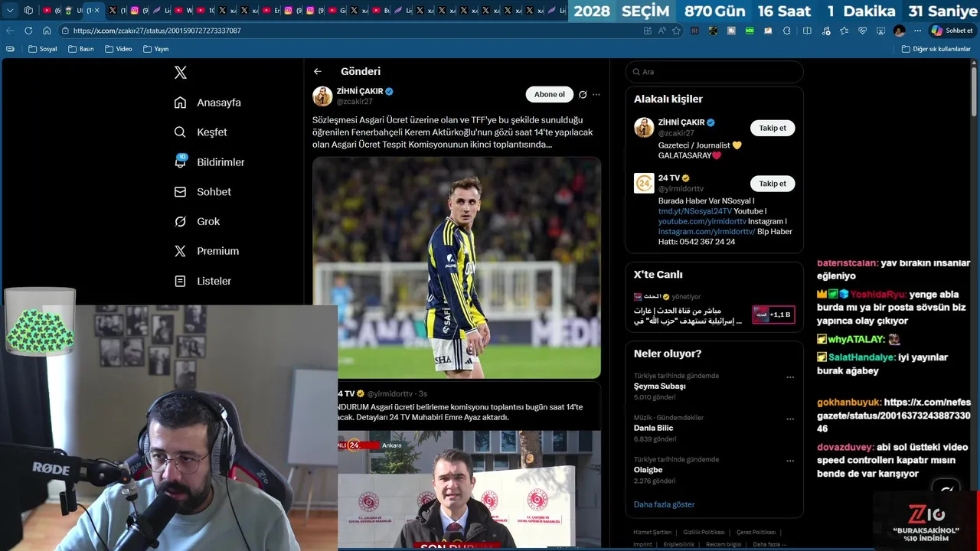Open 24 TV profile avatar in Alakalı kişiler

click(x=644, y=184)
